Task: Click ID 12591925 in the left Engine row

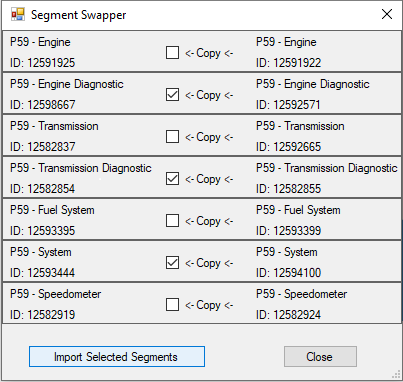Action: click(43, 63)
